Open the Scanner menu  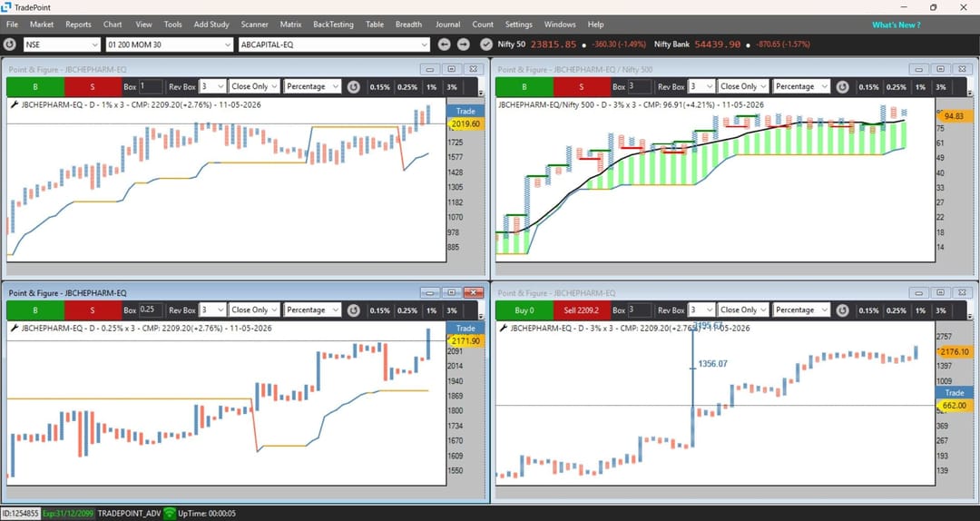254,25
